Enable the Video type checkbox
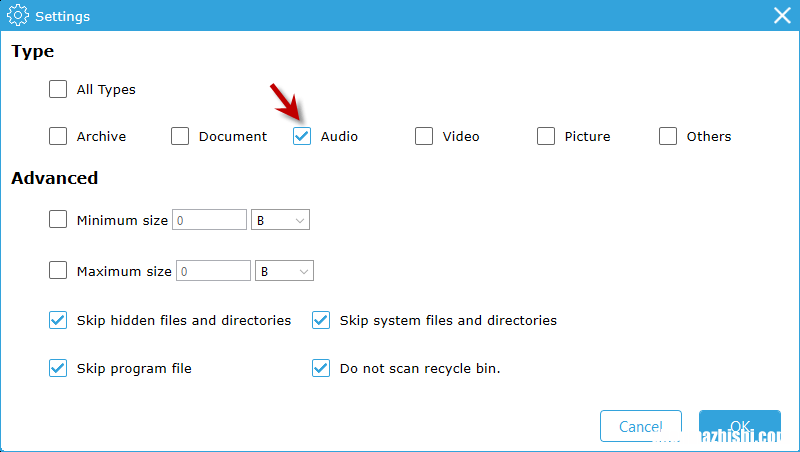 (423, 136)
